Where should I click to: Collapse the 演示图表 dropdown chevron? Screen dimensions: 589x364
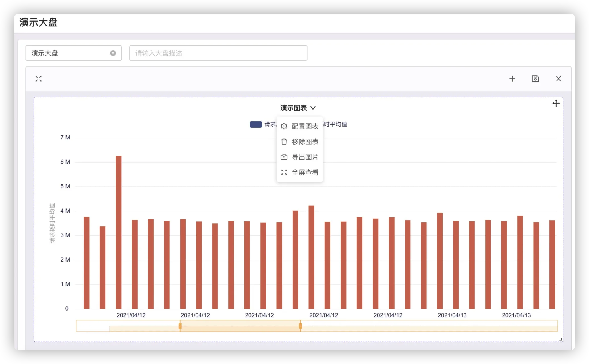click(x=313, y=108)
